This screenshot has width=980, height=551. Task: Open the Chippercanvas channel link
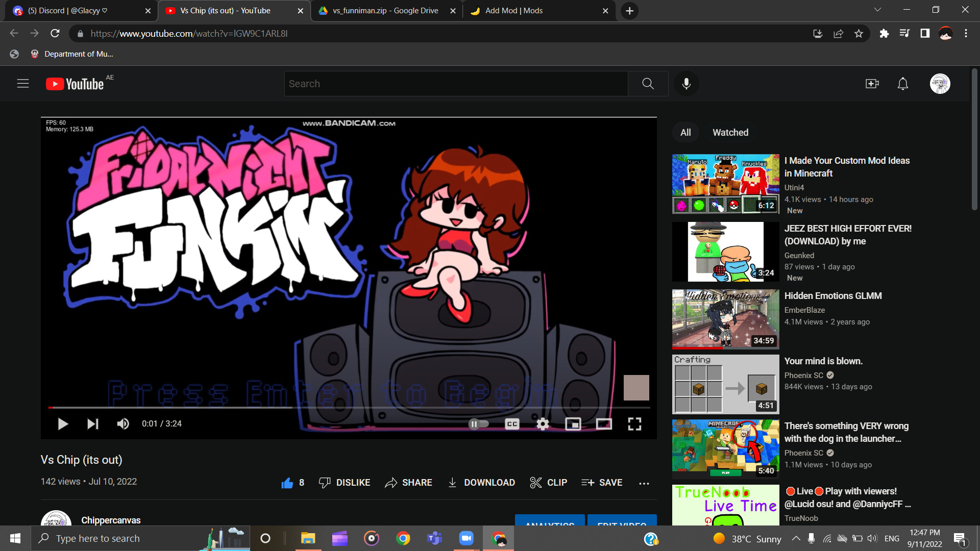111,520
